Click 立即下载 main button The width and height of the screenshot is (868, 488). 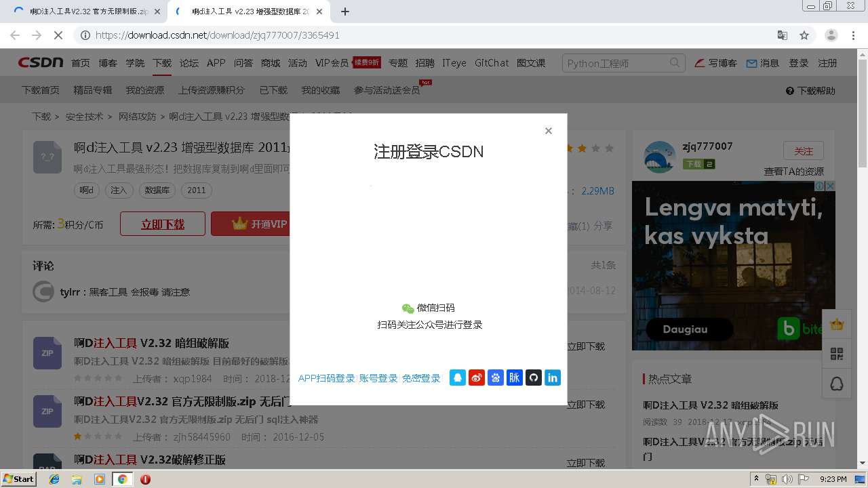(163, 224)
